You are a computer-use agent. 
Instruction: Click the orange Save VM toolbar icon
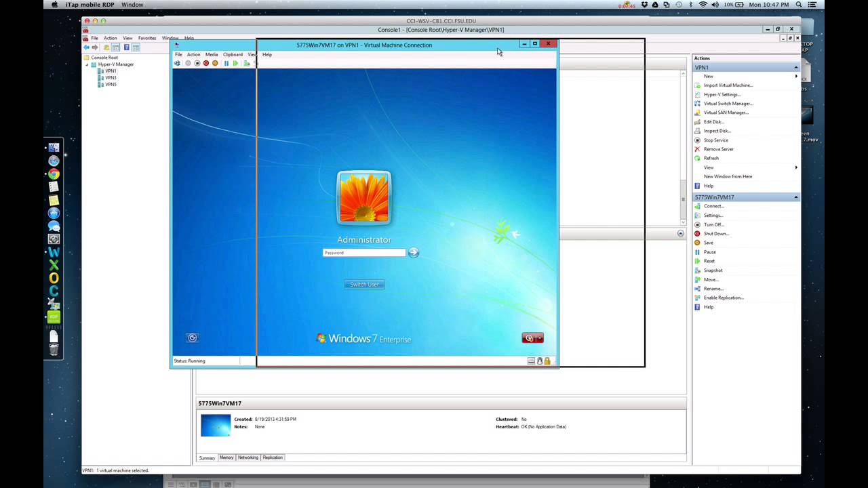click(x=215, y=63)
